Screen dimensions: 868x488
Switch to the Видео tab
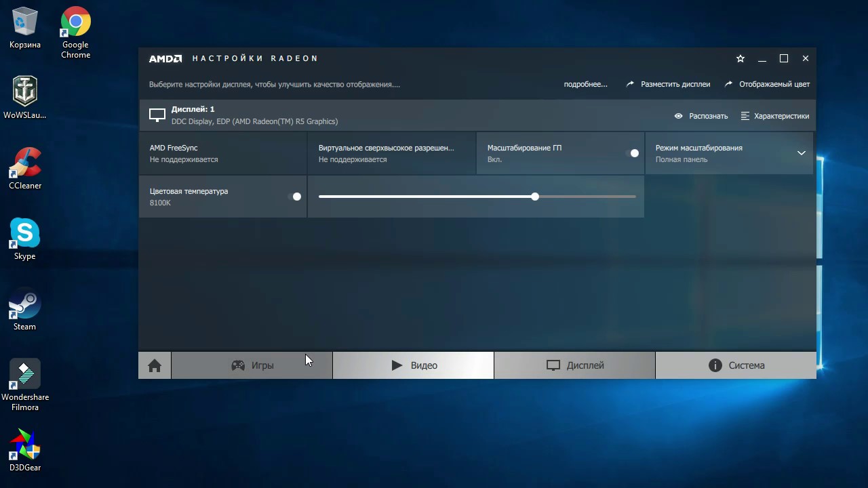413,365
